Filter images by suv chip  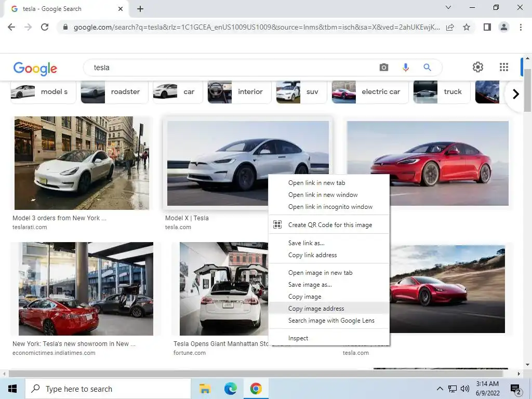301,91
